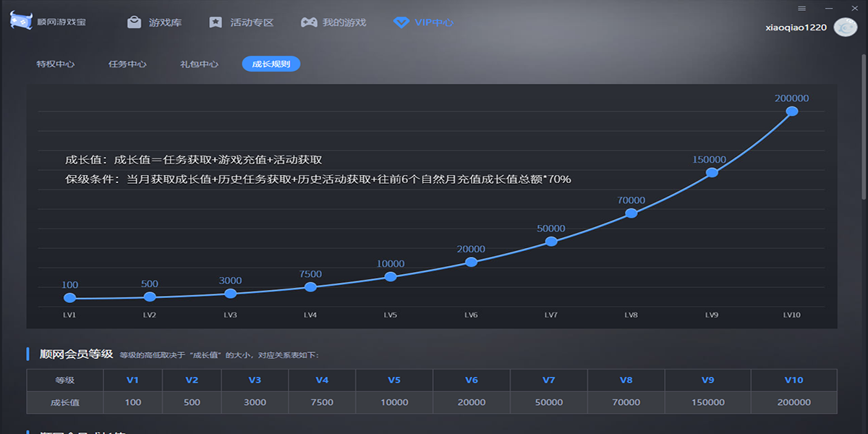
Task: Click the 20000 value cell under V6
Action: [472, 401]
